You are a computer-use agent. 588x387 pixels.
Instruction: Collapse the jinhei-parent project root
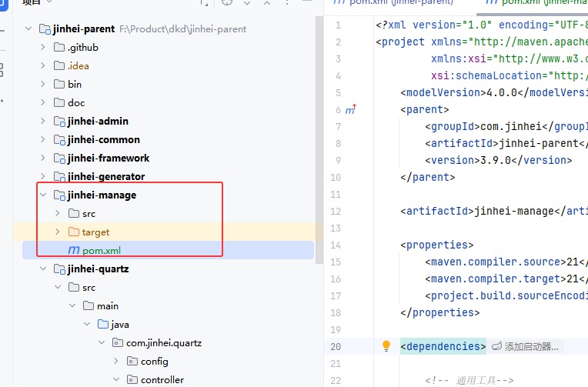28,28
